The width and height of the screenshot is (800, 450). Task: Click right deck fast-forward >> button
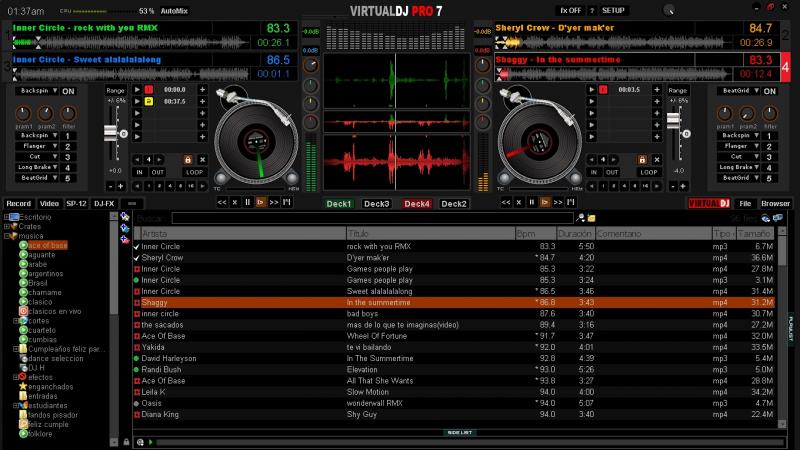pos(558,203)
